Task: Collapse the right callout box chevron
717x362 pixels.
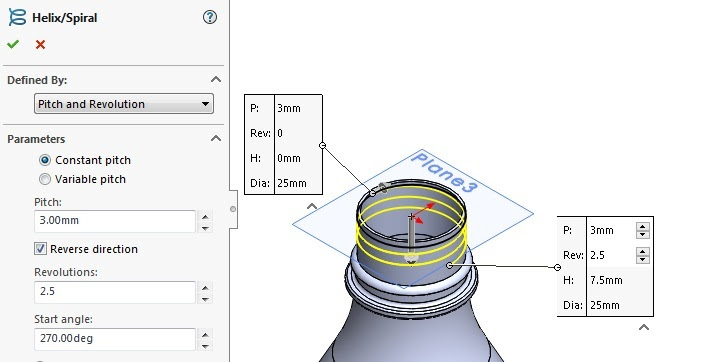Action: pos(644,327)
